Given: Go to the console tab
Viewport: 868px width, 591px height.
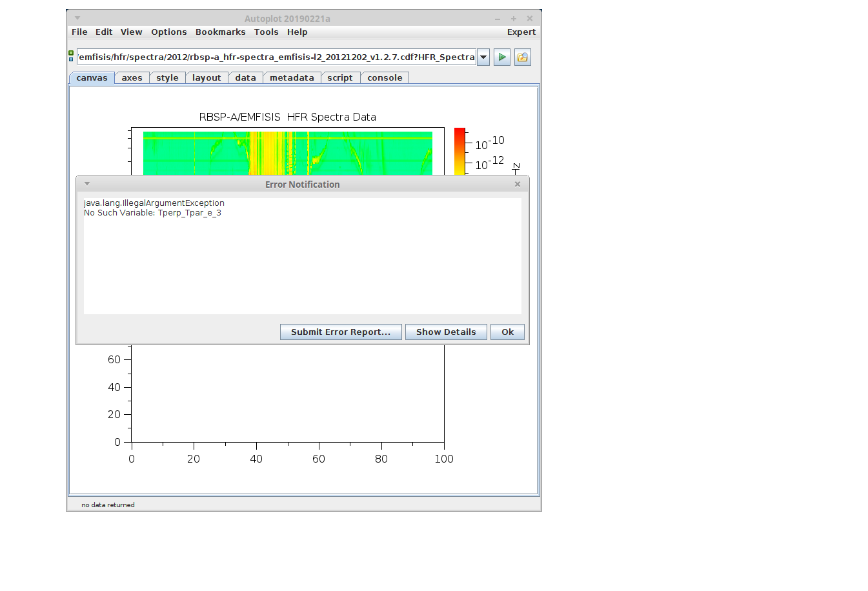Looking at the screenshot, I should (385, 78).
